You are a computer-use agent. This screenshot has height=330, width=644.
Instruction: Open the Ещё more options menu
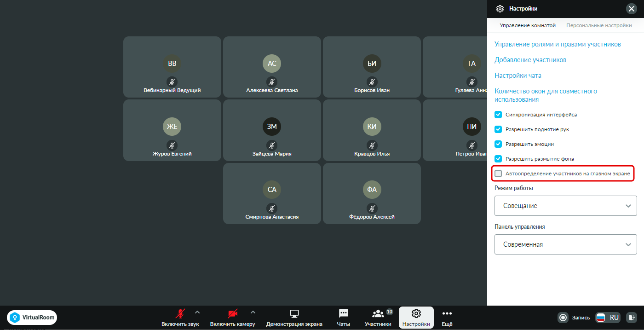click(447, 318)
